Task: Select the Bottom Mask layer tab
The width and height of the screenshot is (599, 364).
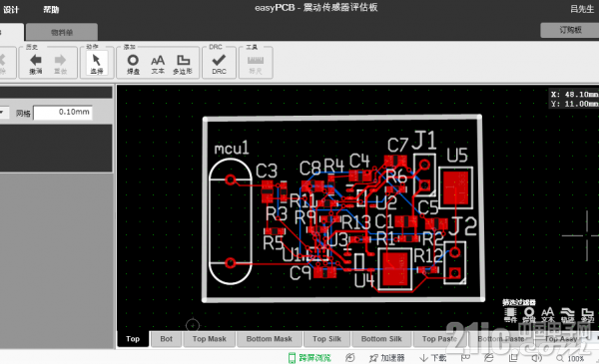Action: (270, 339)
